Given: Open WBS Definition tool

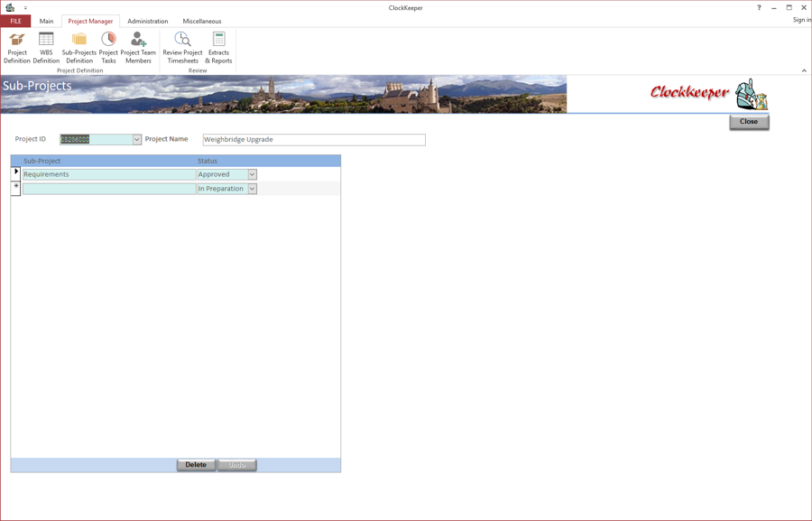Looking at the screenshot, I should [46, 48].
